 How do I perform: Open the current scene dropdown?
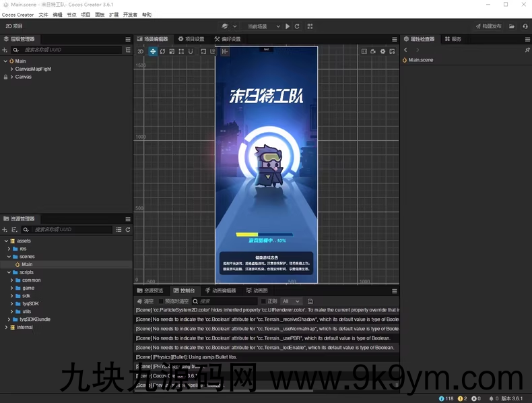pyautogui.click(x=263, y=26)
